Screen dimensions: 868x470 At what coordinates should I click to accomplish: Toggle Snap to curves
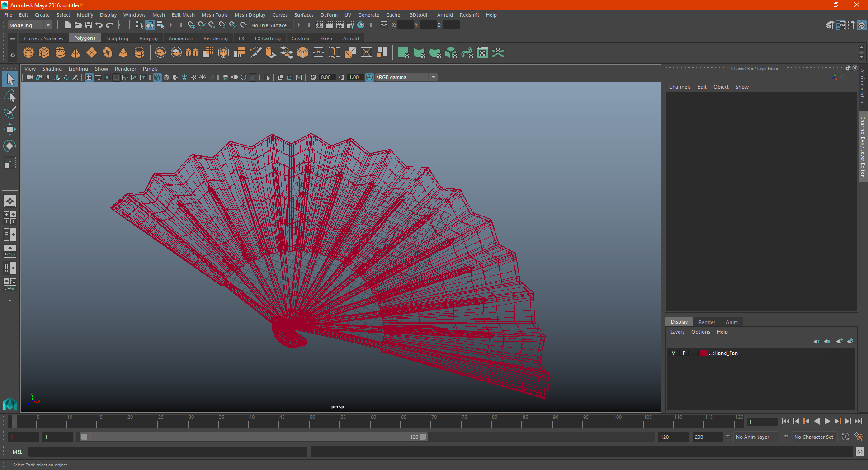click(202, 25)
